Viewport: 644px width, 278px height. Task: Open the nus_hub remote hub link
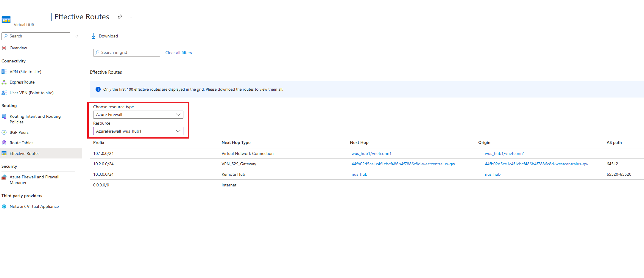point(359,174)
